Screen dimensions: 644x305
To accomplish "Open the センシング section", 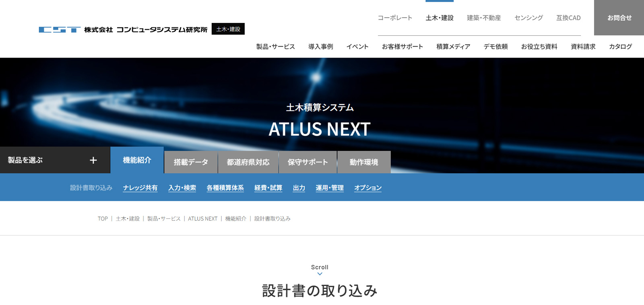I will [528, 18].
